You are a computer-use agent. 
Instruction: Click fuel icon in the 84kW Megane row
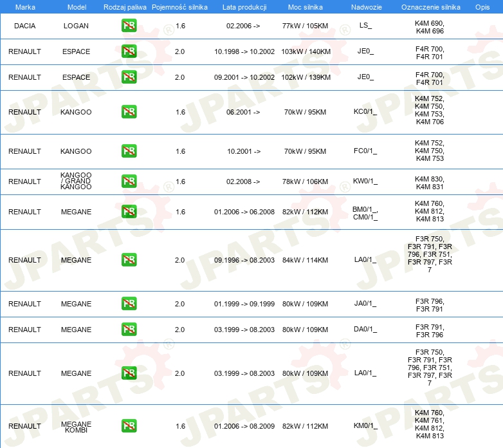[129, 260]
